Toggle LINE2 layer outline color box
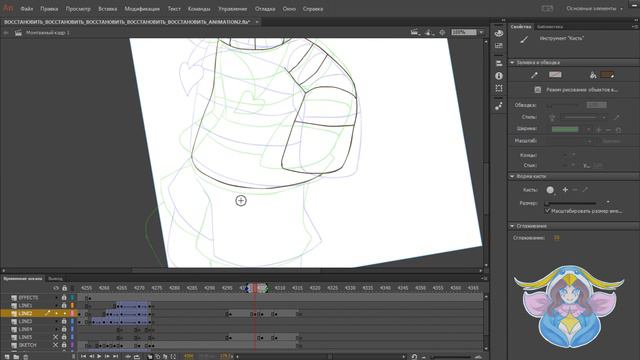Viewport: 640px width, 360px height. (73, 313)
